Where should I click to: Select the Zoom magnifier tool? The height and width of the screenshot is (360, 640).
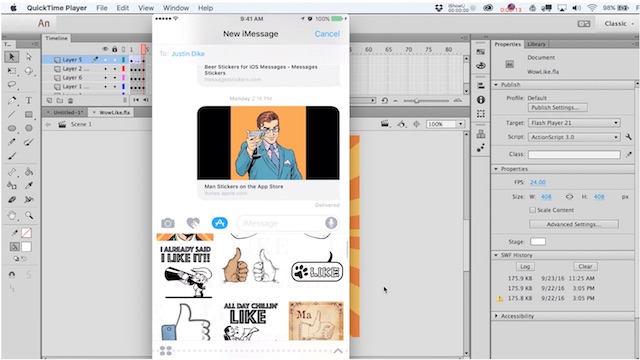(29, 215)
